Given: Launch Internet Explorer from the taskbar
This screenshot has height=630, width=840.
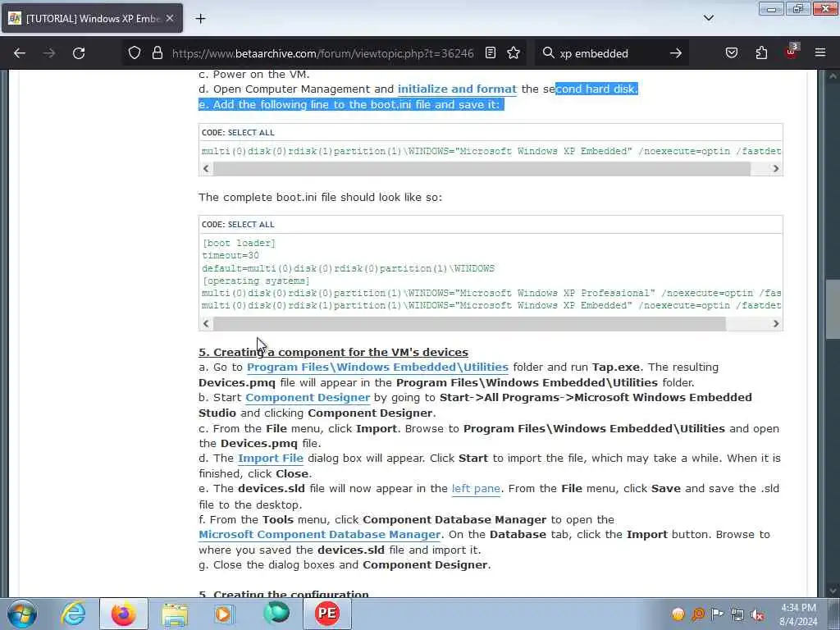Looking at the screenshot, I should pos(73,614).
